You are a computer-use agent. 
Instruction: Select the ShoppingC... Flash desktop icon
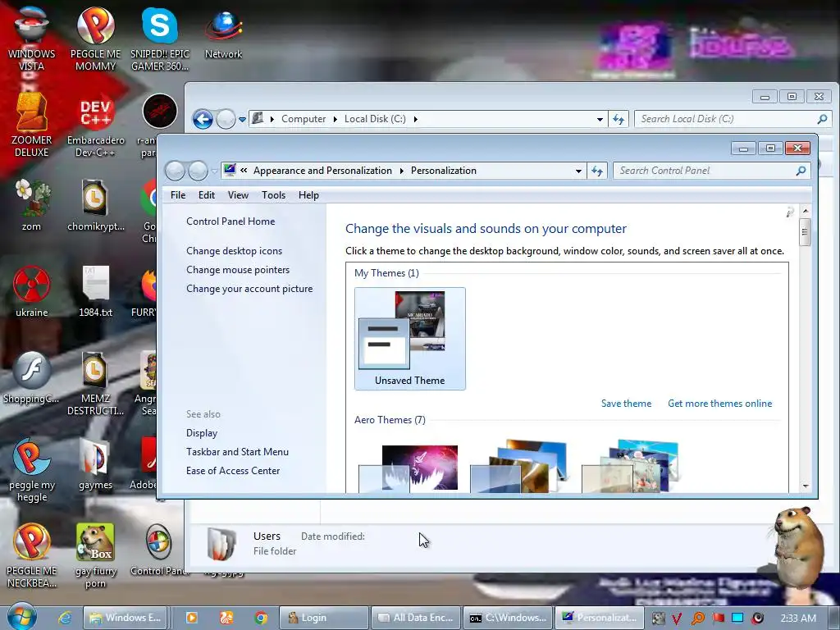[x=31, y=377]
